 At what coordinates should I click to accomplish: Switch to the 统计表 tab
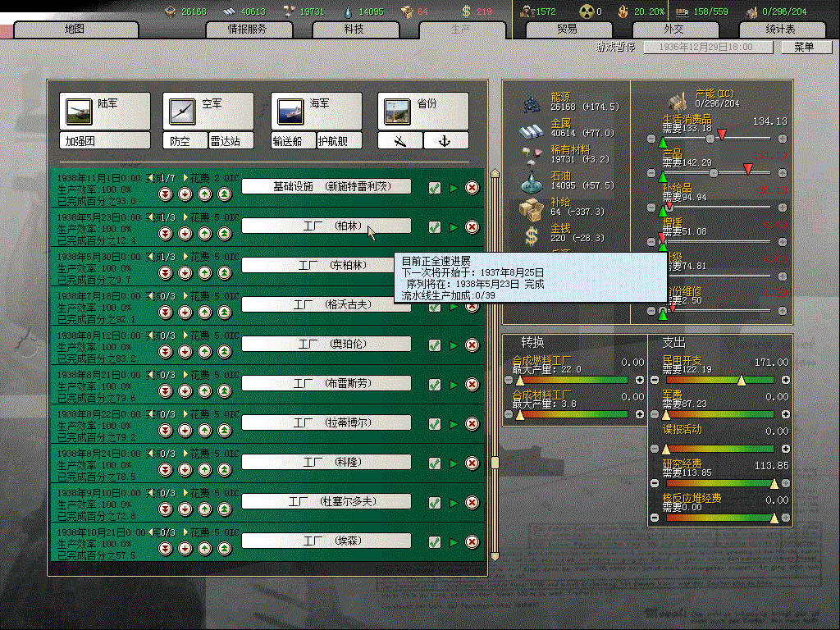click(782, 30)
